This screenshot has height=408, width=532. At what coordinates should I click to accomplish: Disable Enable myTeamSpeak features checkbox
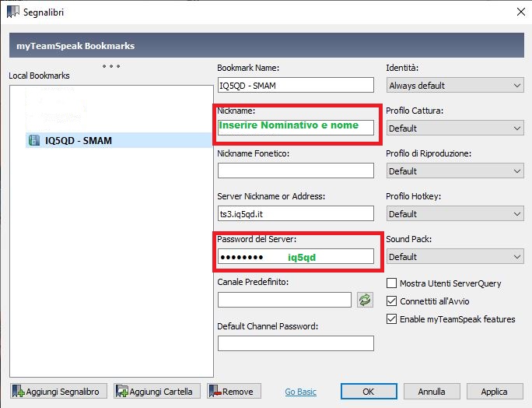tap(391, 319)
